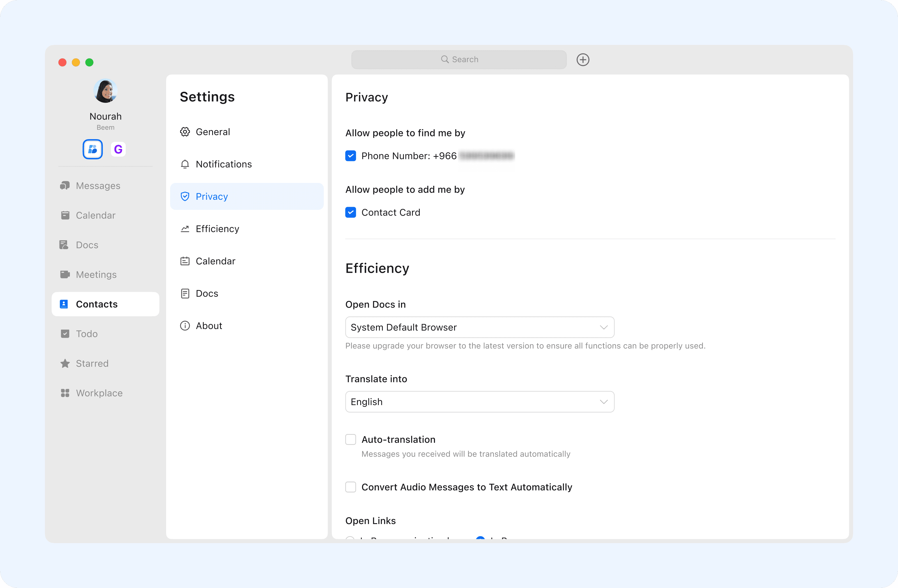Open the About settings page

point(209,325)
